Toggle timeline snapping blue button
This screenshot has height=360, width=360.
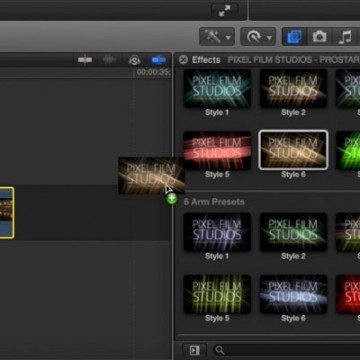point(159,60)
